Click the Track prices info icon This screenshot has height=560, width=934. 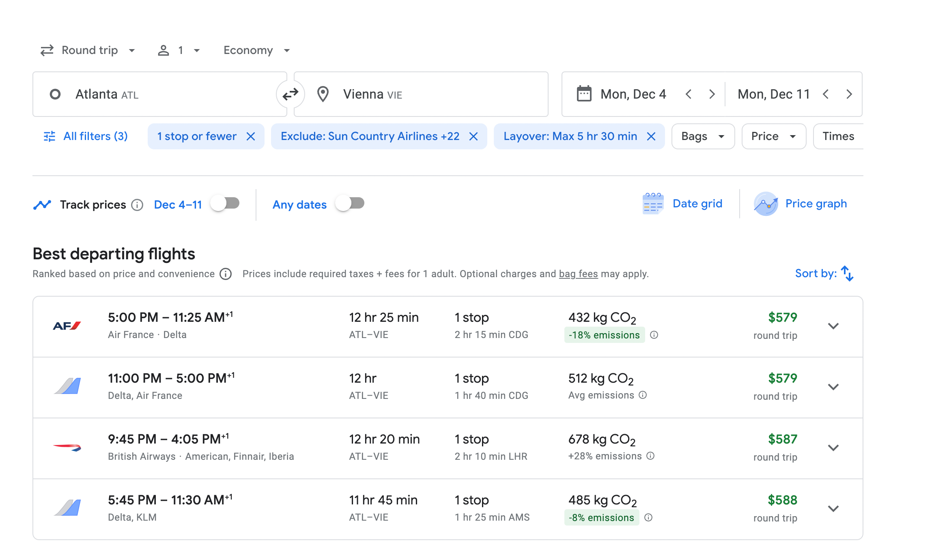pos(137,205)
